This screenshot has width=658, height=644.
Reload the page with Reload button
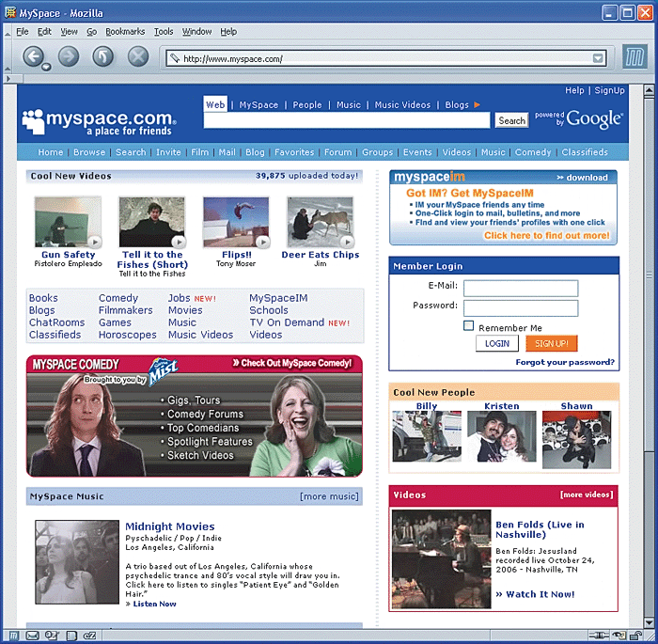(102, 56)
